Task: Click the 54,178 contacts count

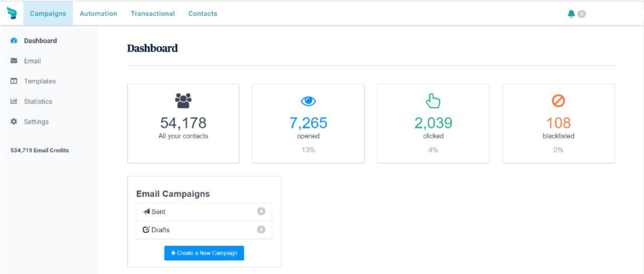Action: click(x=183, y=122)
